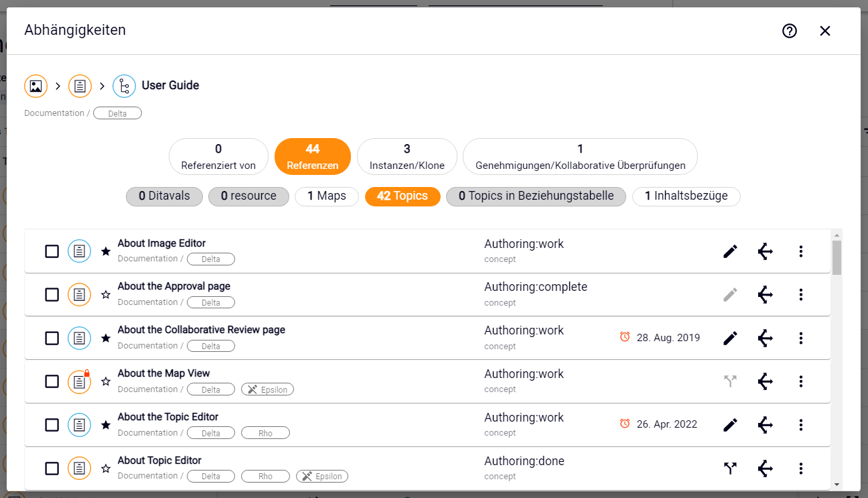Open more options for About Image Editor

pyautogui.click(x=801, y=251)
